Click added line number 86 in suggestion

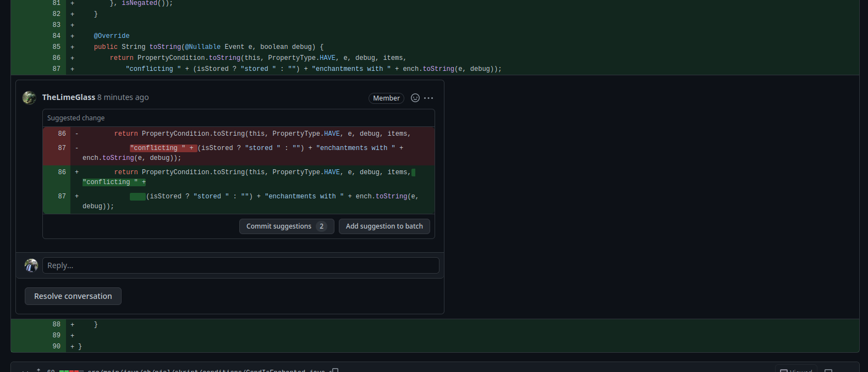pyautogui.click(x=62, y=172)
